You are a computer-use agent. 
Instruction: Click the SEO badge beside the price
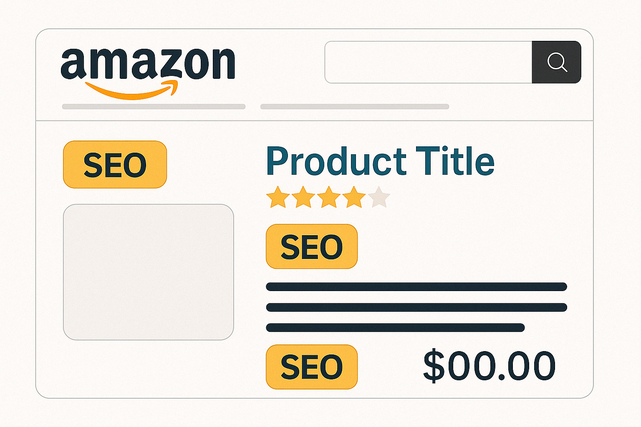point(311,367)
